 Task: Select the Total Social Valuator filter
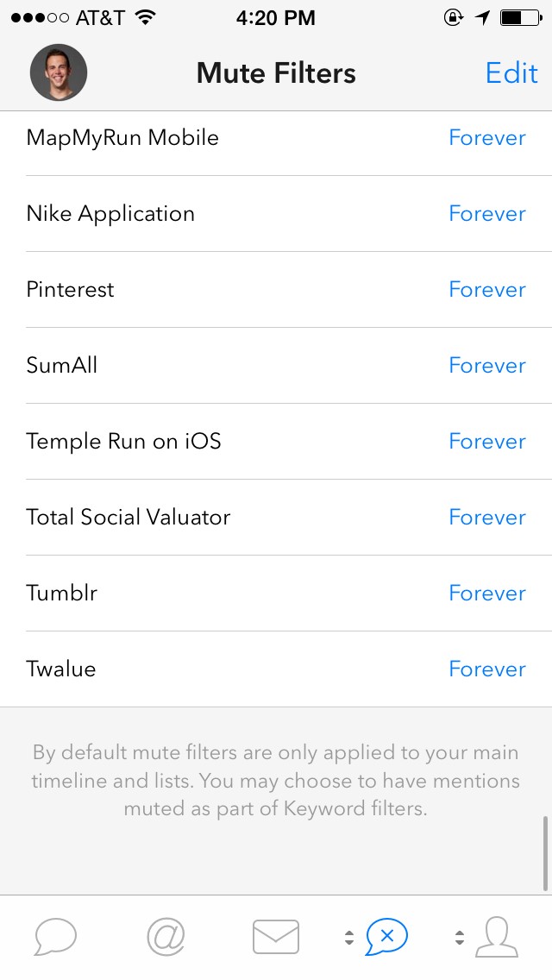pyautogui.click(x=276, y=518)
